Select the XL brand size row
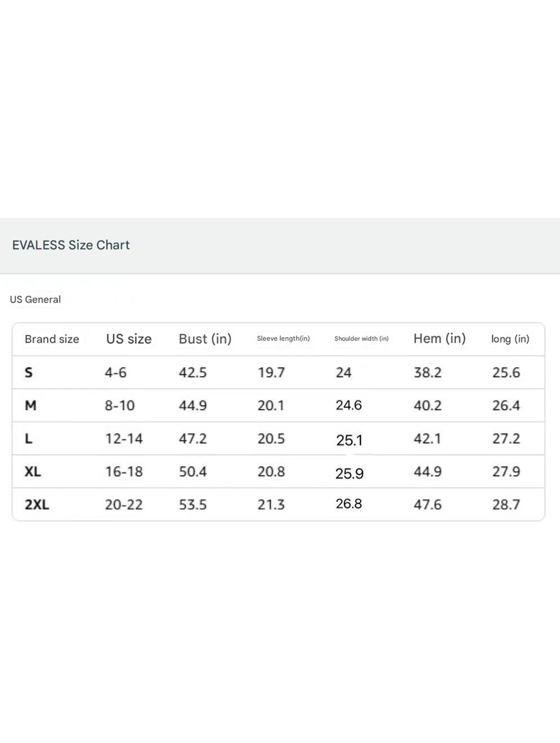This screenshot has width=560, height=743. [278, 471]
